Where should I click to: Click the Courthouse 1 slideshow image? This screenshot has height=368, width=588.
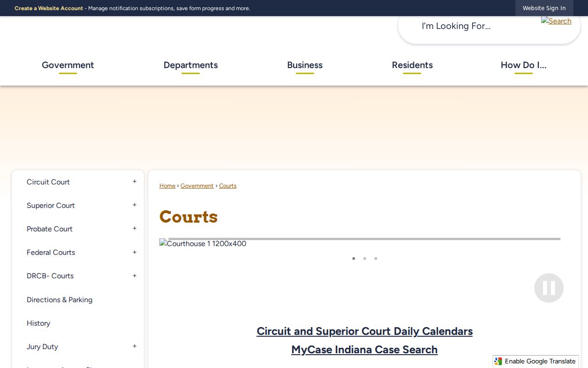(x=203, y=244)
